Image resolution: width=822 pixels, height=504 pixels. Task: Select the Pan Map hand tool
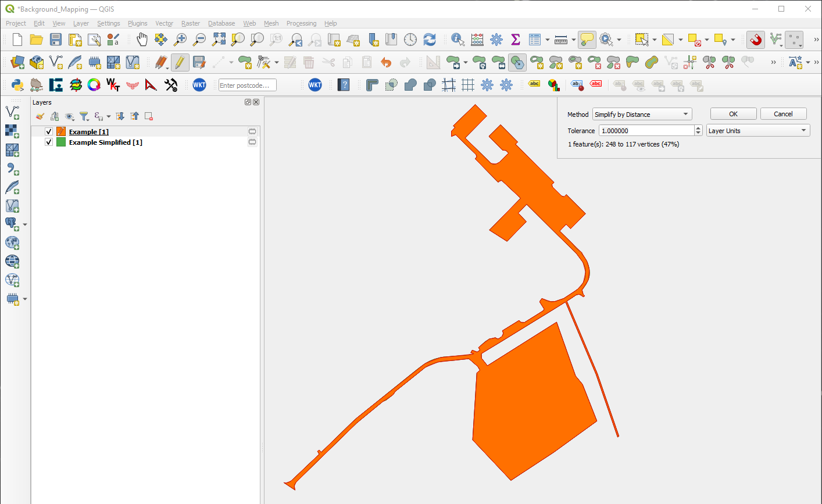(x=142, y=40)
